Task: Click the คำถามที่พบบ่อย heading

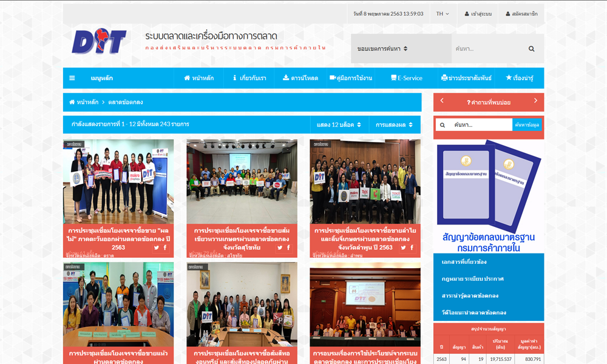Action: click(x=489, y=103)
